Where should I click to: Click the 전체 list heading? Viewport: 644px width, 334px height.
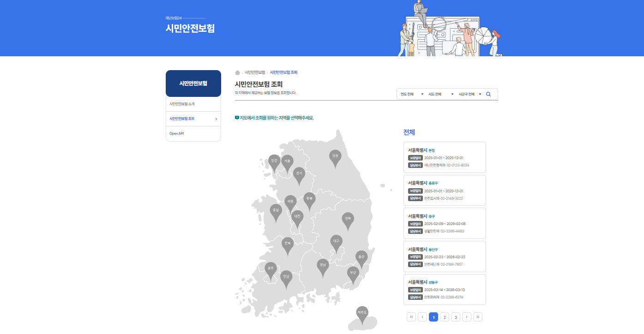(x=409, y=132)
